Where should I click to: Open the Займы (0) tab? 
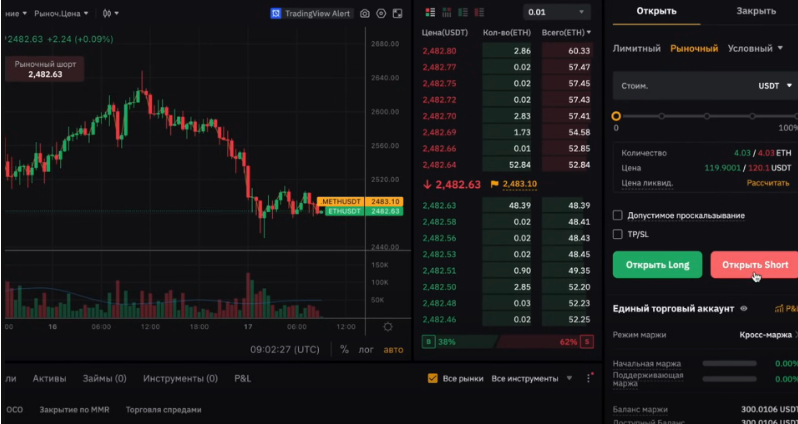pyautogui.click(x=104, y=379)
